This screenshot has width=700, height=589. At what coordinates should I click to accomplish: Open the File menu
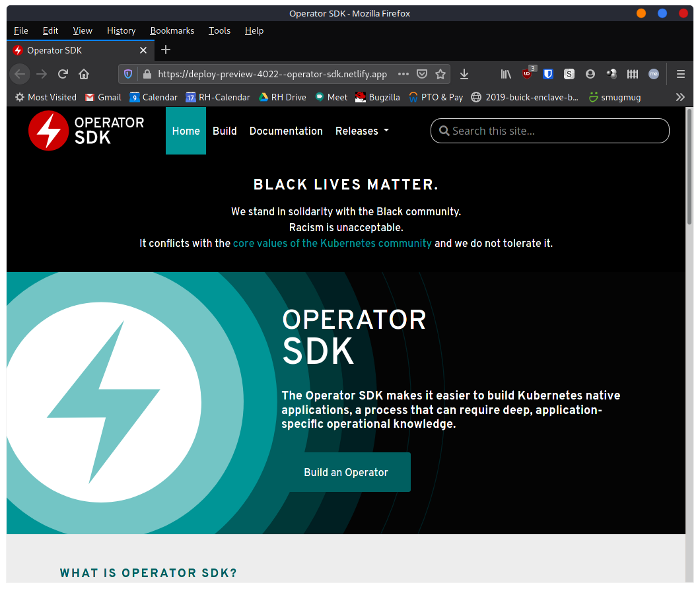pos(21,31)
